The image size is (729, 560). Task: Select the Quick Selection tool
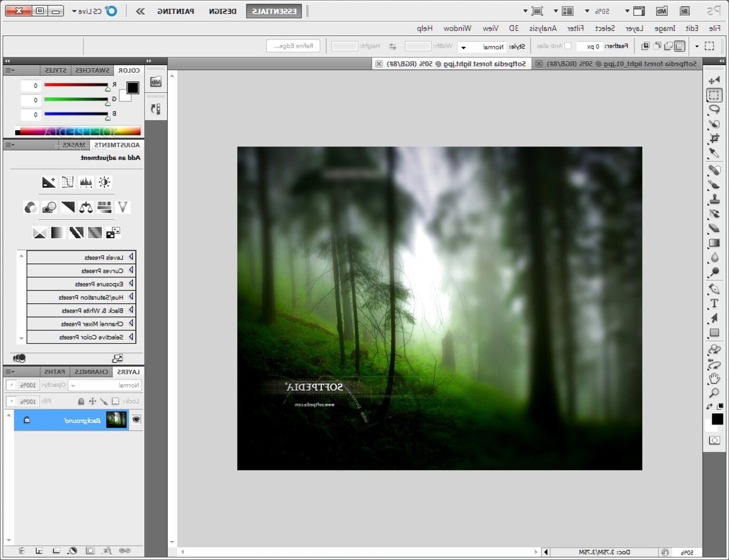(714, 124)
